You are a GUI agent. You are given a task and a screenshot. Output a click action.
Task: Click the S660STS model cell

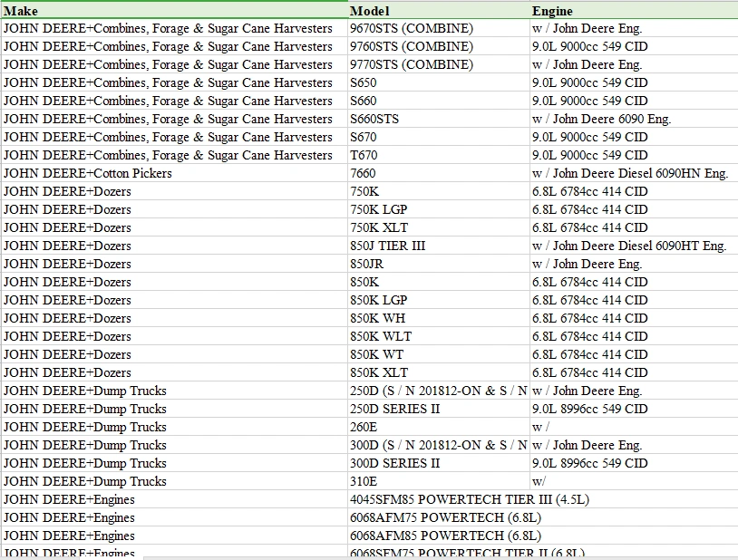pos(439,119)
